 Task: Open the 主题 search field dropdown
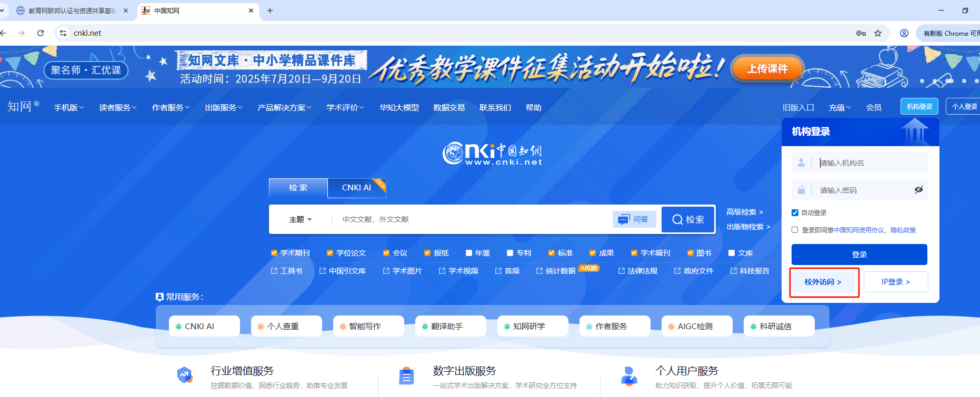click(x=301, y=219)
